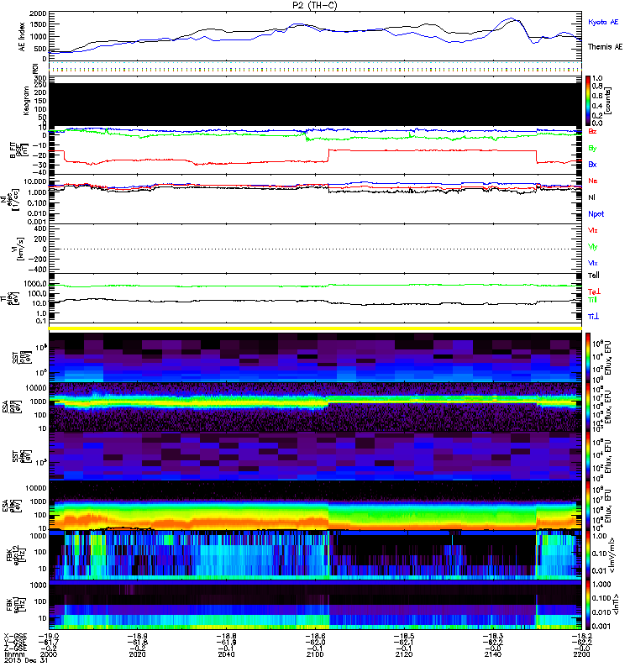Image resolution: width=630 pixels, height=672 pixels.
Task: Click the SST ions Eflux color bar
Action: pos(588,358)
